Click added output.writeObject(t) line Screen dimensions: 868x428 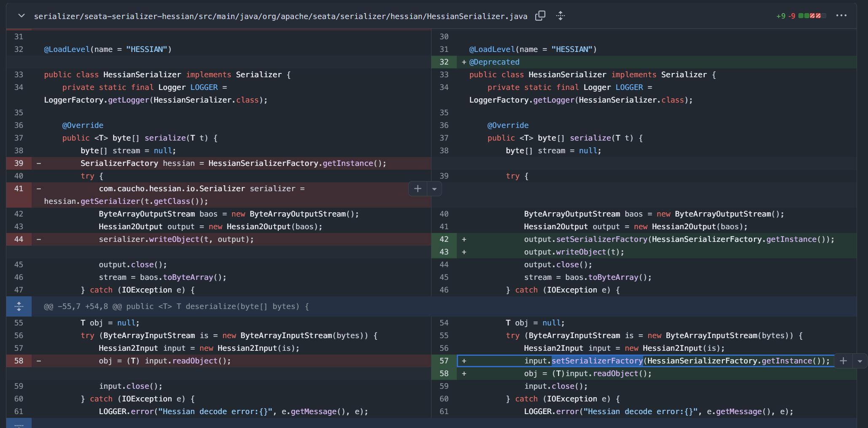pyautogui.click(x=574, y=252)
